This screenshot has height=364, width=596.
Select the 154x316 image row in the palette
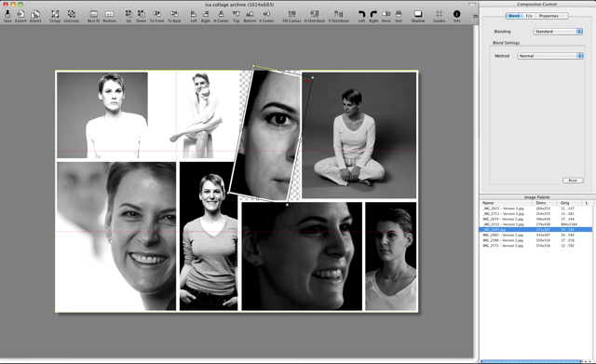click(535, 246)
